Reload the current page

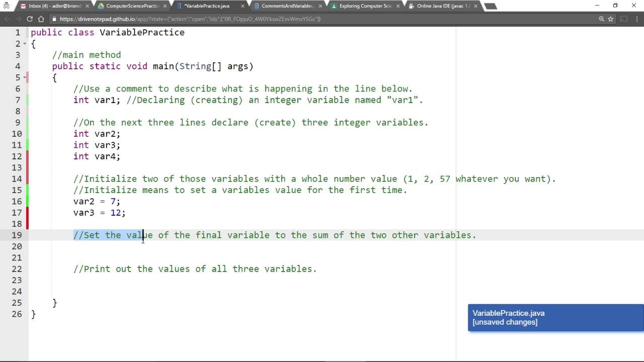[30, 19]
